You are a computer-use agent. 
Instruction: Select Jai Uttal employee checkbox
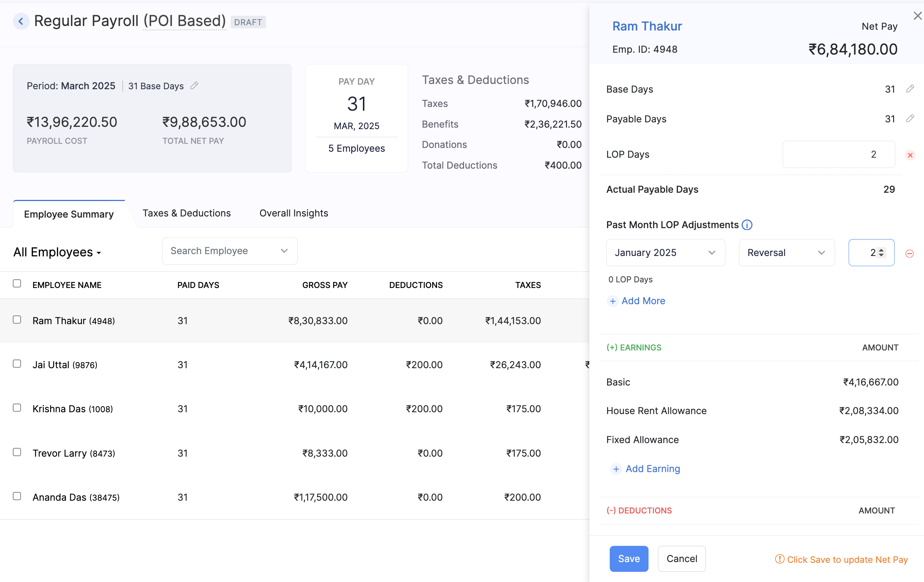tap(17, 364)
